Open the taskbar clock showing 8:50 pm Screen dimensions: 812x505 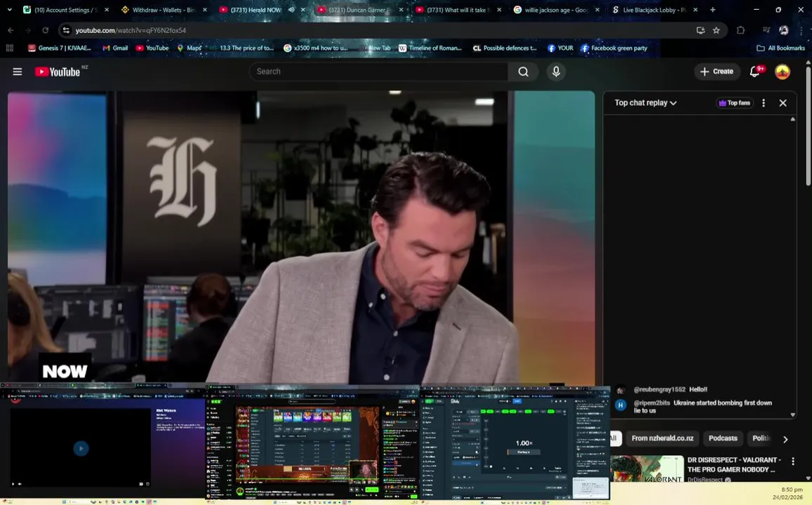(787, 493)
